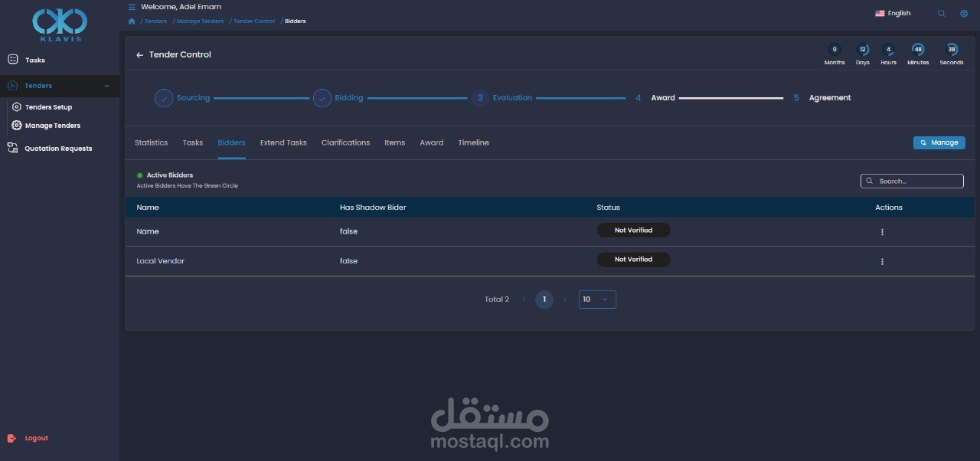Collapse the Tenders sidebar section chevron
Viewport: 980px width, 461px height.
(106, 87)
